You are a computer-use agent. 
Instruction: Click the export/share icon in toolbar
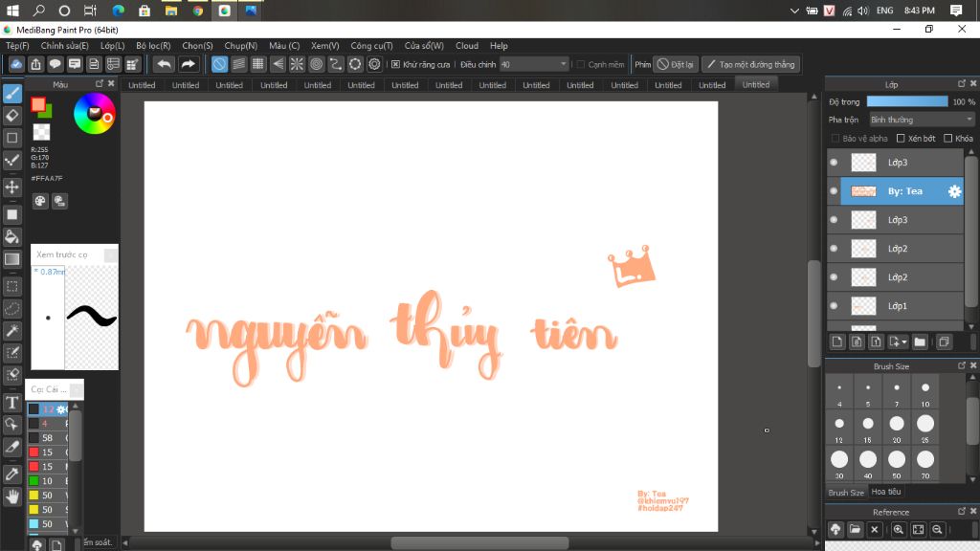click(35, 64)
